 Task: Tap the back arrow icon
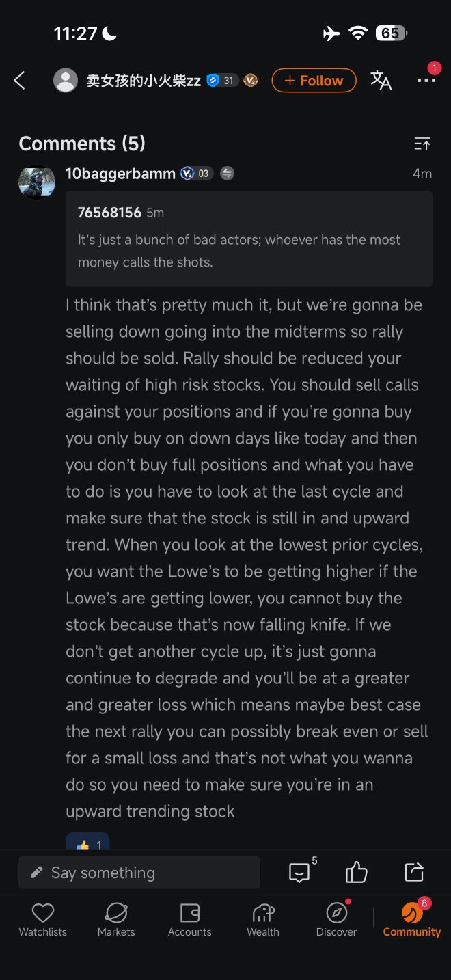click(x=19, y=81)
